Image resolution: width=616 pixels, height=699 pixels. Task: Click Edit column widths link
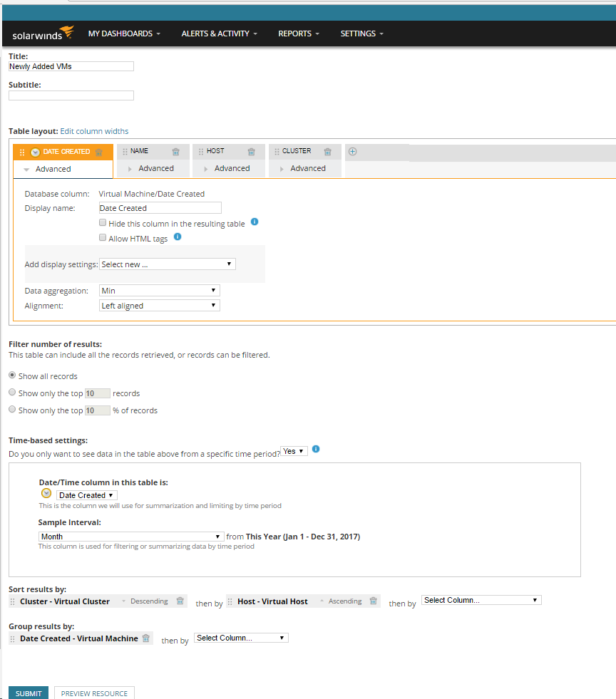94,131
